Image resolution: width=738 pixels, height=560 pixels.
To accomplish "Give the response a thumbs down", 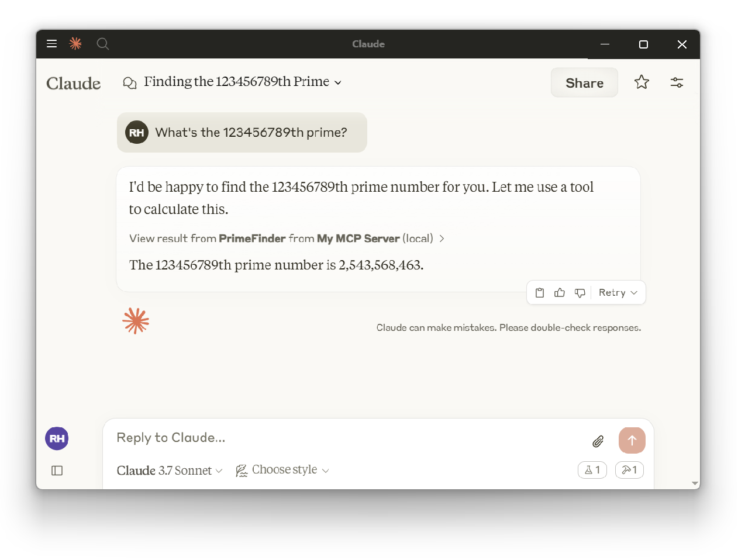I will click(x=580, y=293).
